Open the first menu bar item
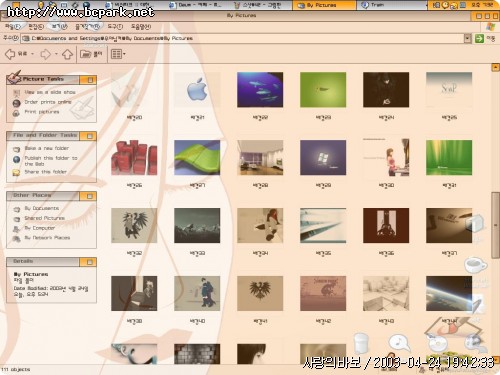The image size is (500, 375). pyautogui.click(x=13, y=26)
